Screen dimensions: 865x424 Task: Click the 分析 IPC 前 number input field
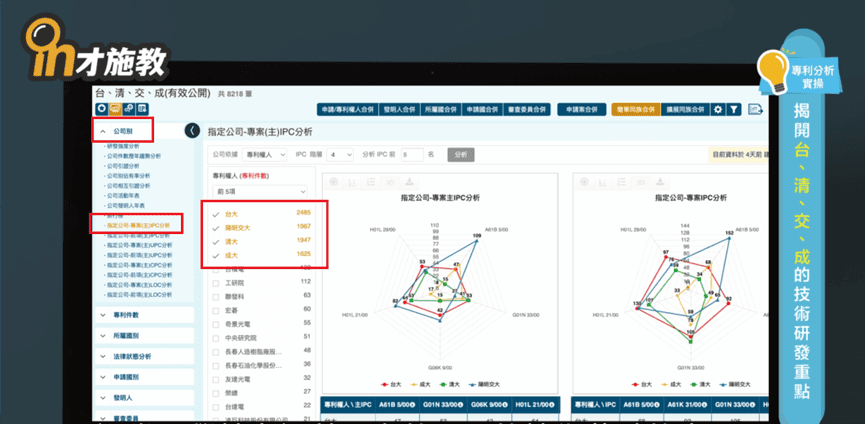[x=412, y=155]
